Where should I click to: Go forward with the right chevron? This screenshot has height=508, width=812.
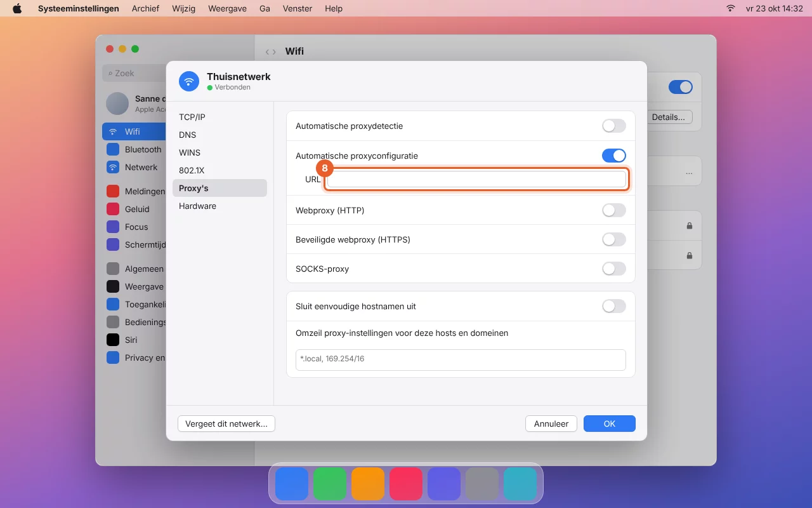click(x=274, y=51)
